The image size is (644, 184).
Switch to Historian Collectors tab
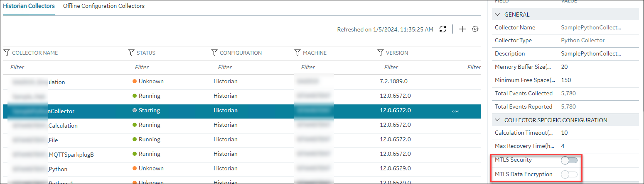click(29, 6)
